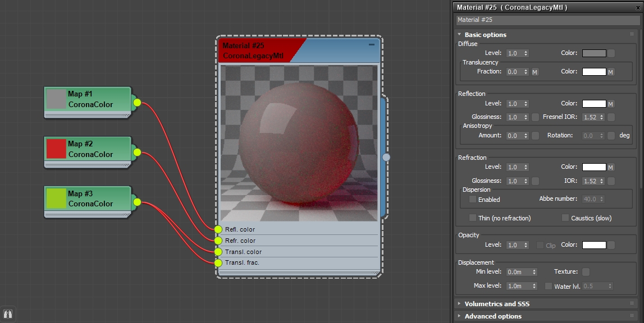Open Translucency Color map via its M button
Image resolution: width=644 pixels, height=323 pixels.
pos(612,72)
